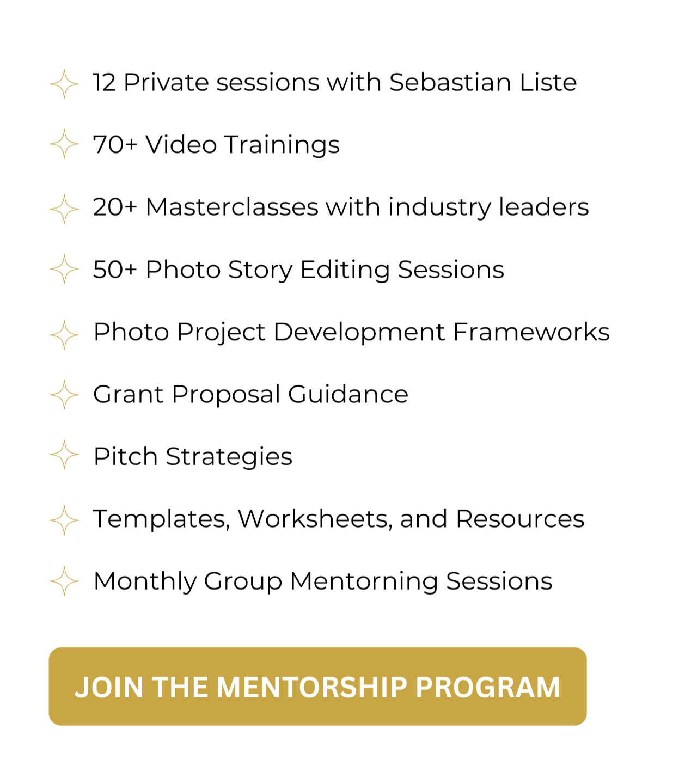Select the 70+ Video Trainings text
The width and height of the screenshot is (685, 784).
click(x=216, y=145)
